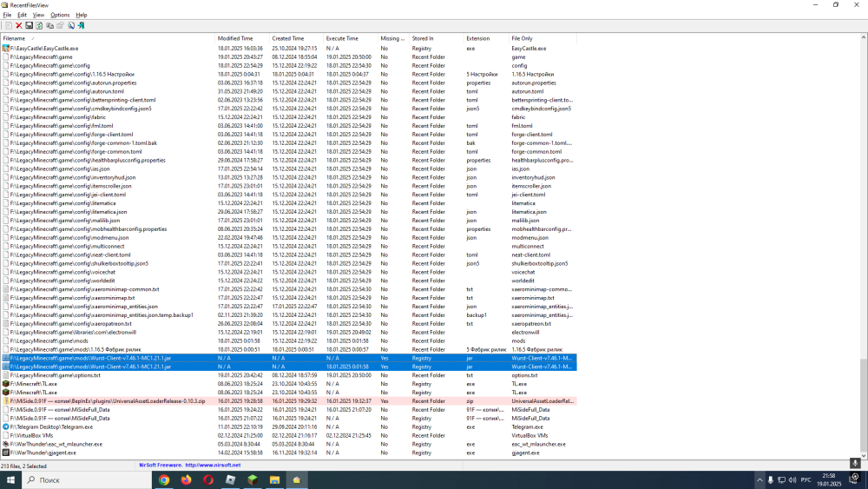Select the F:\LegacyMinecraft\game\config\autorun.properties row

[288, 83]
